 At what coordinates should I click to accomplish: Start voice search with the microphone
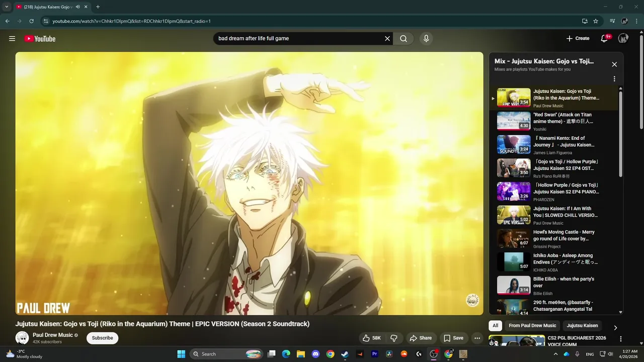tap(426, 39)
